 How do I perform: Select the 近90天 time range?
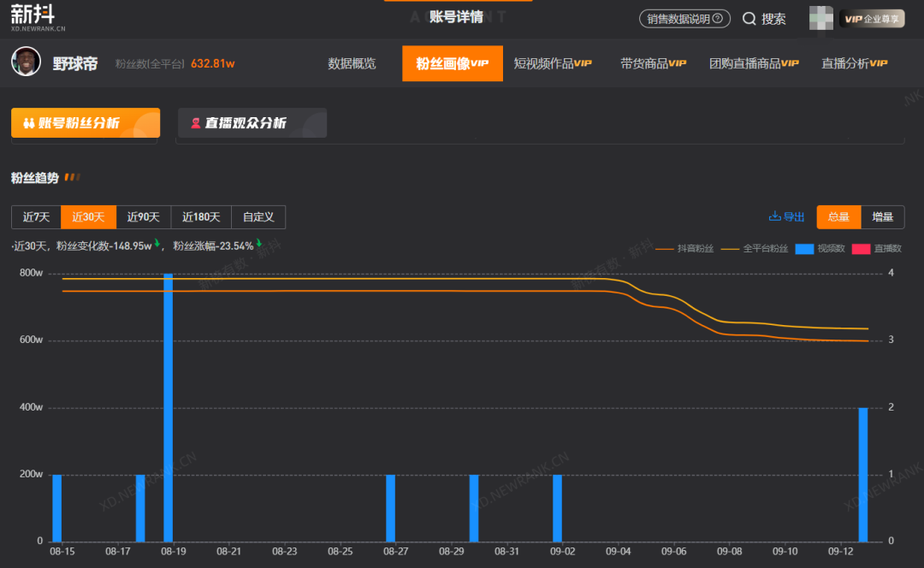click(x=144, y=217)
